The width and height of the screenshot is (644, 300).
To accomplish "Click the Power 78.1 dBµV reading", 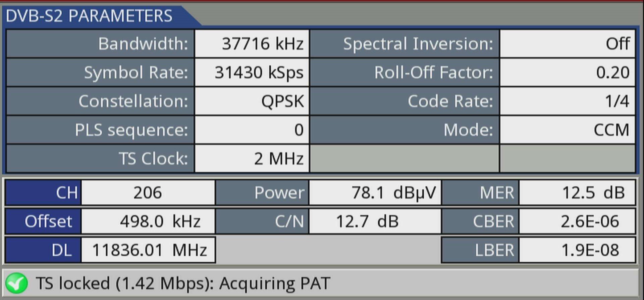I will coord(375,192).
